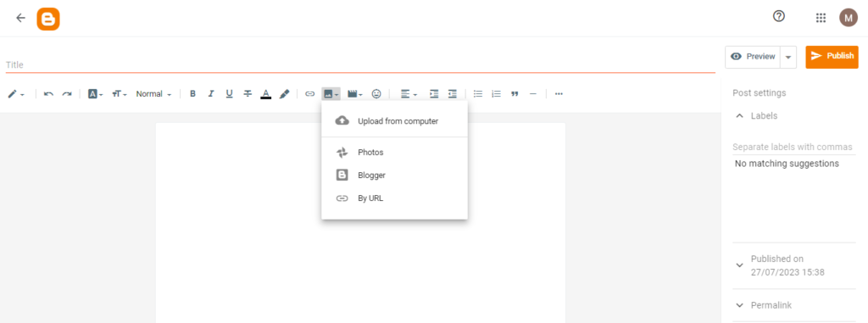The height and width of the screenshot is (323, 868).
Task: Undo the last edit
Action: point(48,94)
